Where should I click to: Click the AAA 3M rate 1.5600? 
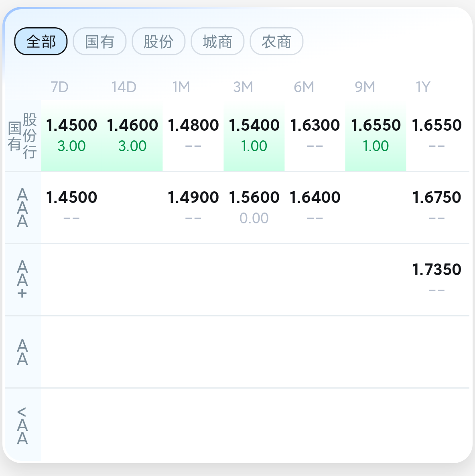pyautogui.click(x=254, y=197)
